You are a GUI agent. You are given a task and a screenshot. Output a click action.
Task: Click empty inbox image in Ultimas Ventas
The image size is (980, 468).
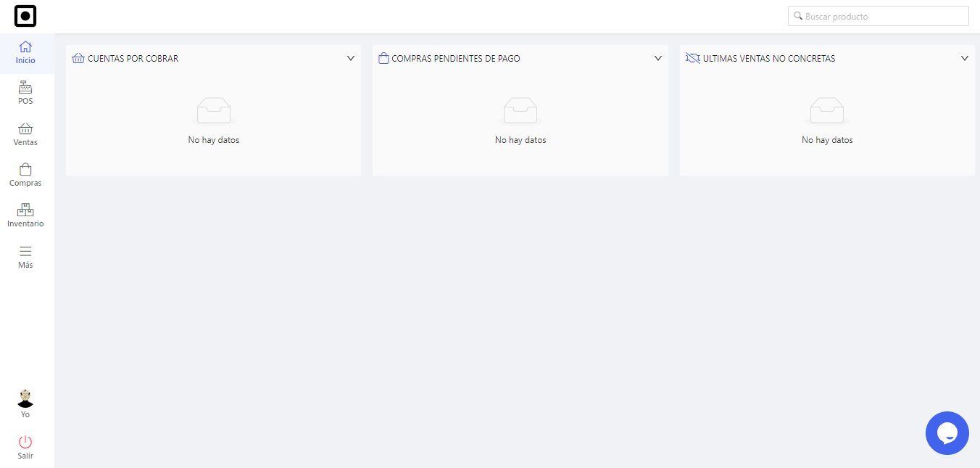[x=827, y=111]
